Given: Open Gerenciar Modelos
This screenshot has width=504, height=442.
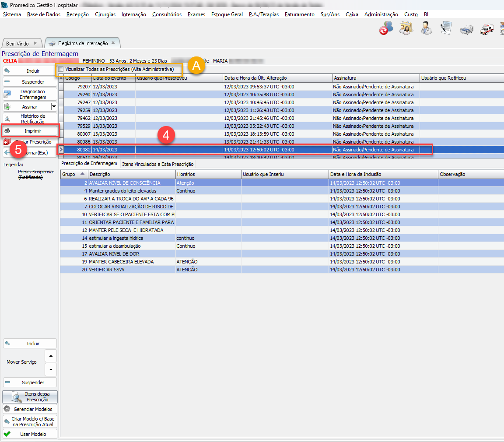Looking at the screenshot, I should (30, 409).
